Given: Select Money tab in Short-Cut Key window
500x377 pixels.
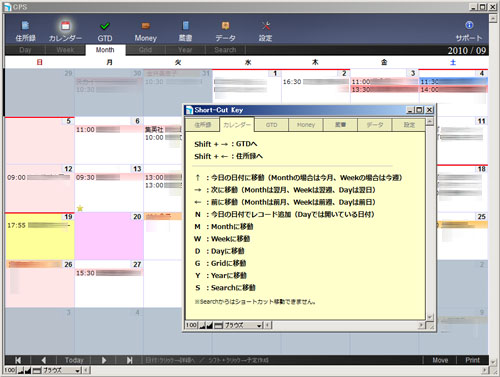Looking at the screenshot, I should pyautogui.click(x=306, y=125).
